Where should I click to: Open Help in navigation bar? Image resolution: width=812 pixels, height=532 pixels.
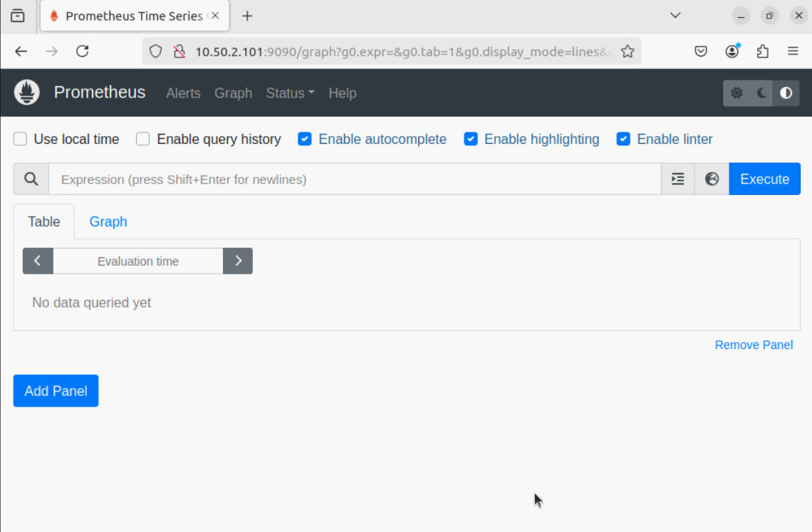click(343, 93)
